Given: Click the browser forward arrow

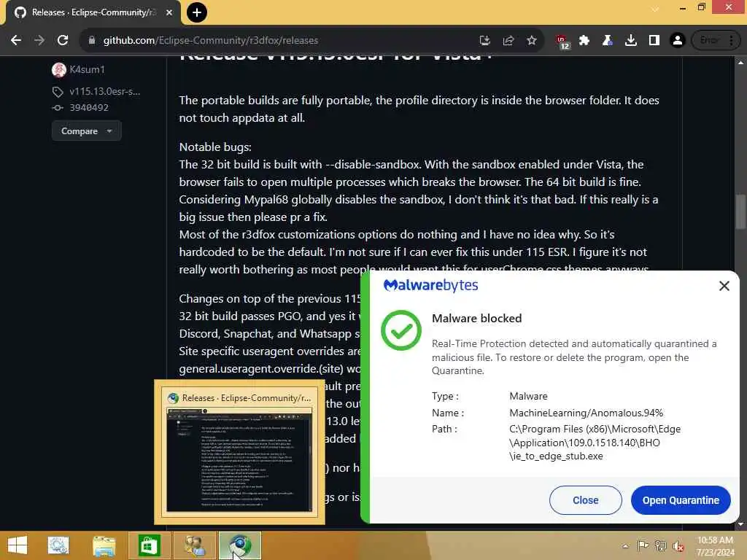Looking at the screenshot, I should point(39,41).
